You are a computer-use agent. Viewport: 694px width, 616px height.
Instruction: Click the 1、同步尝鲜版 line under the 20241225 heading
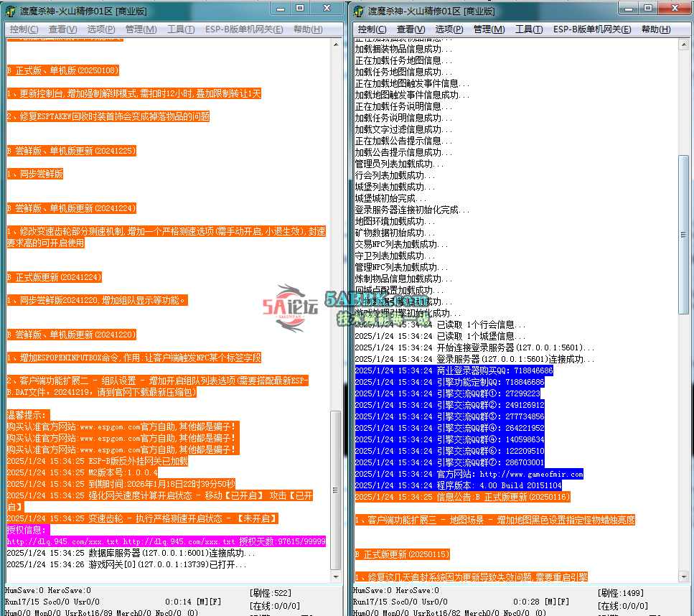pos(35,174)
